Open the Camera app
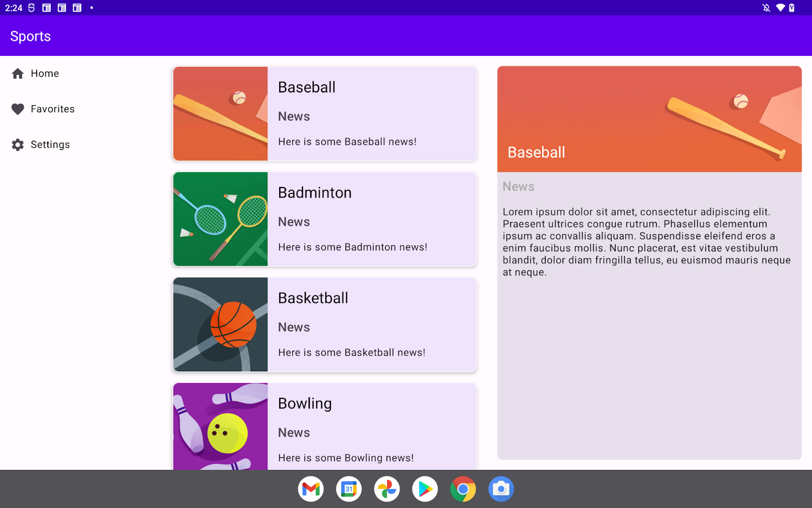The height and width of the screenshot is (508, 812). click(501, 489)
